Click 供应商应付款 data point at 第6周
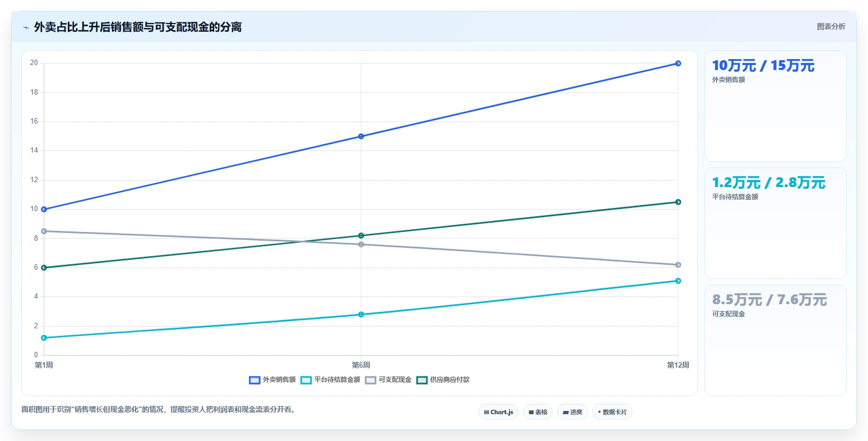This screenshot has width=868, height=441. click(x=361, y=236)
